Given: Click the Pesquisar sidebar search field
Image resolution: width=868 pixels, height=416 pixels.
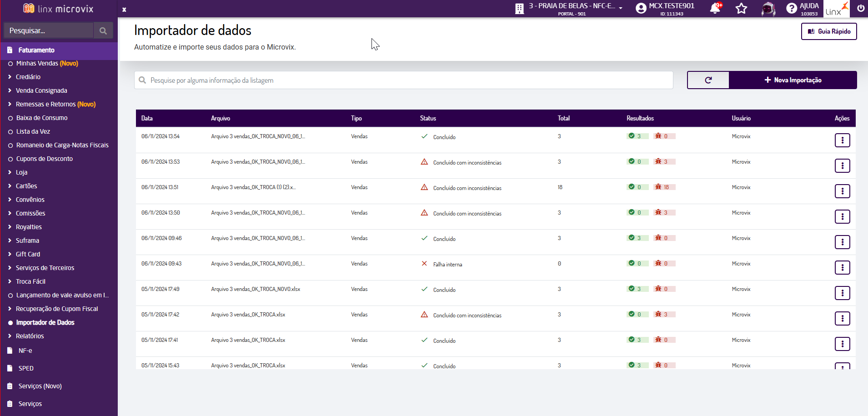Looking at the screenshot, I should pyautogui.click(x=49, y=31).
